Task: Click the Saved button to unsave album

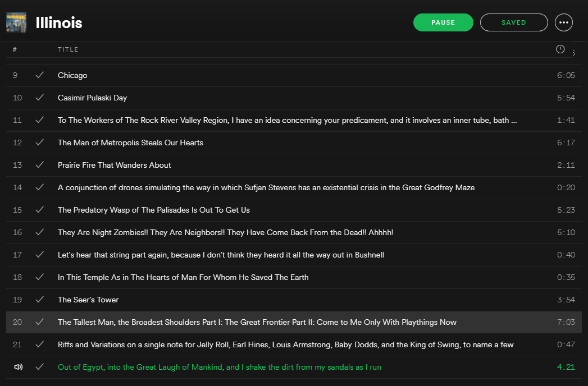Action: pyautogui.click(x=513, y=22)
